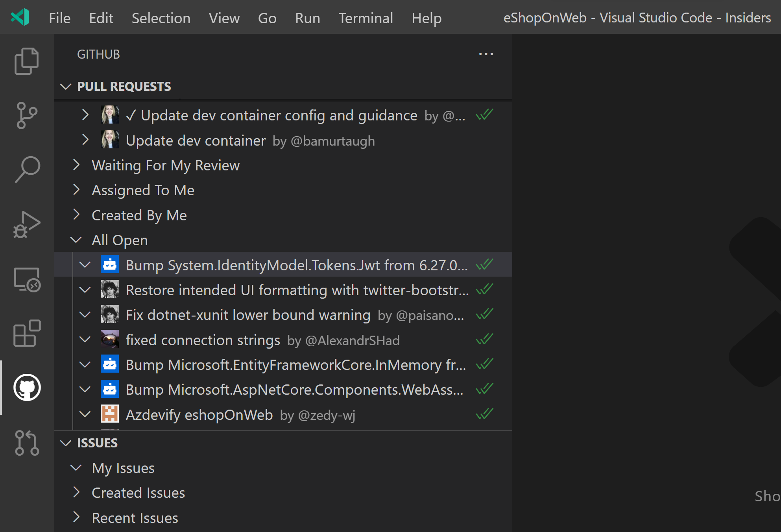Click the dependabot avatar on the Tokens.Jwt PR

[110, 264]
